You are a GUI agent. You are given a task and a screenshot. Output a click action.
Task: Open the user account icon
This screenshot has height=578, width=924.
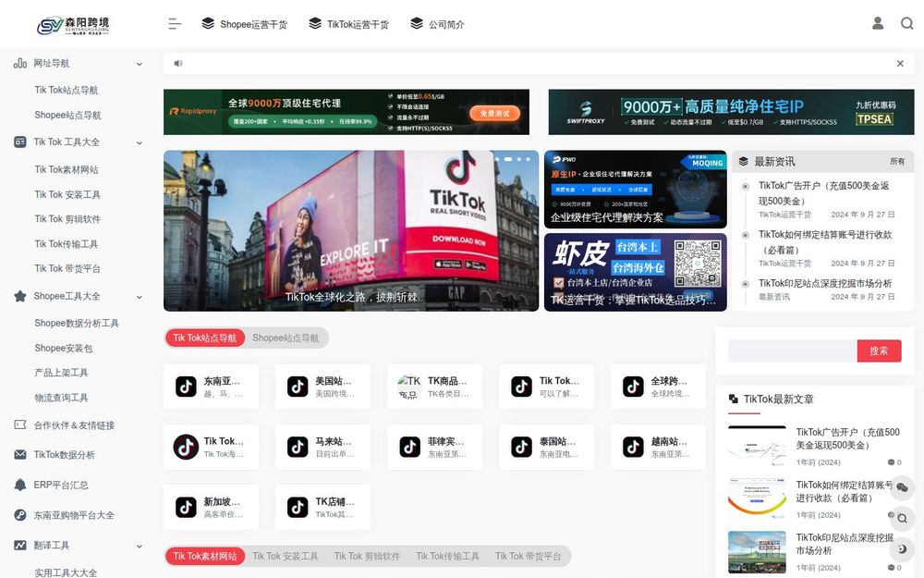tap(878, 23)
